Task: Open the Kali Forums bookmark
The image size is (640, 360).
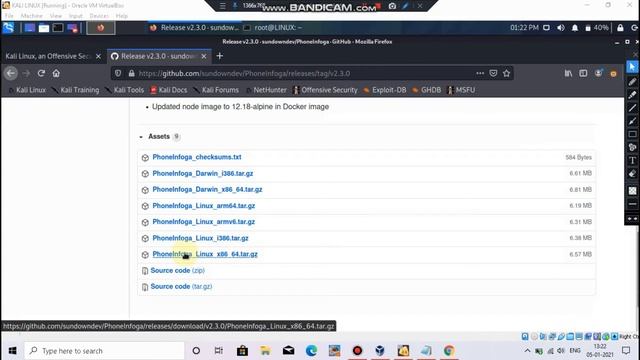Action: coord(216,90)
